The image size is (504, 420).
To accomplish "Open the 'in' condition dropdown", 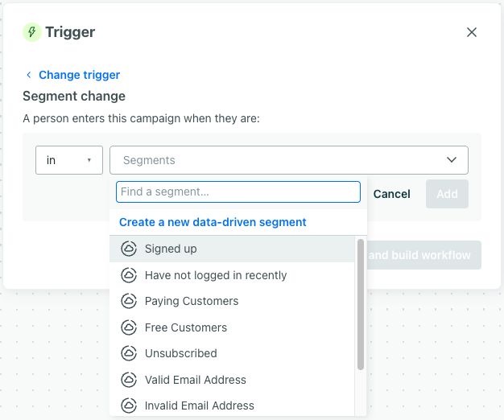I will [x=69, y=160].
